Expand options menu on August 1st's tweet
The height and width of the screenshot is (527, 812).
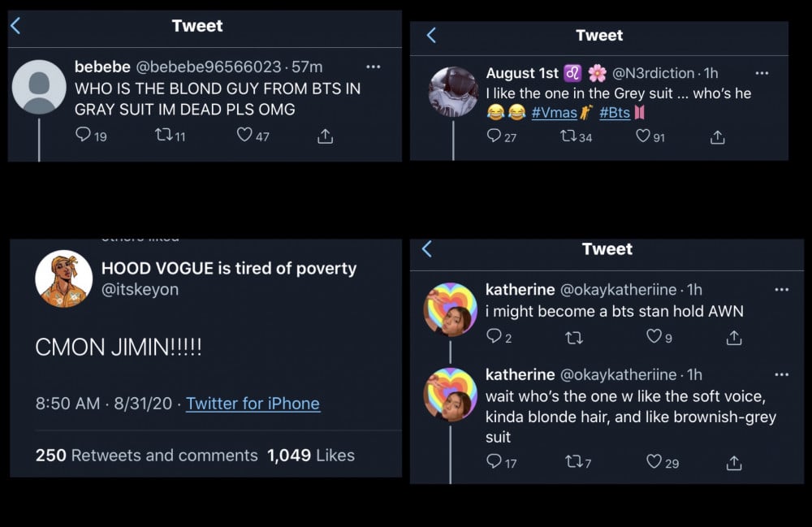click(762, 73)
